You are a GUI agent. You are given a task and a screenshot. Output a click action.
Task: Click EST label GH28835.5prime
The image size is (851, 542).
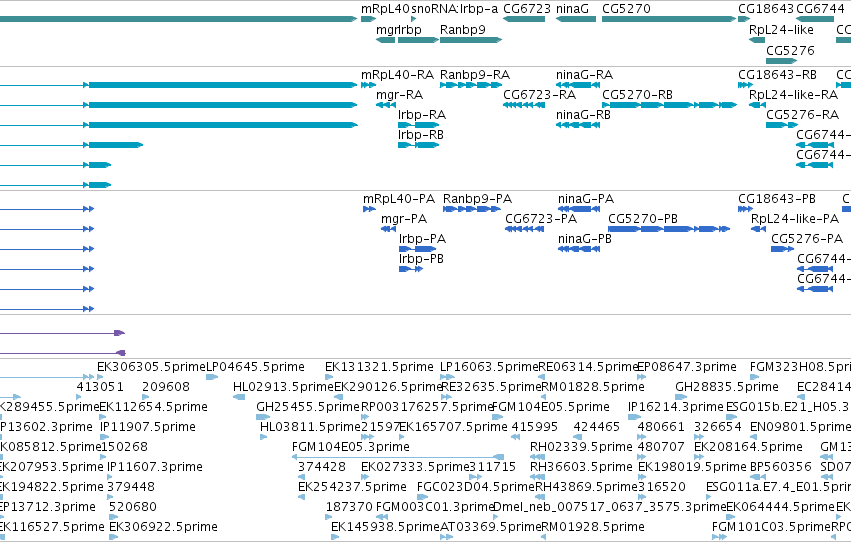click(x=727, y=387)
